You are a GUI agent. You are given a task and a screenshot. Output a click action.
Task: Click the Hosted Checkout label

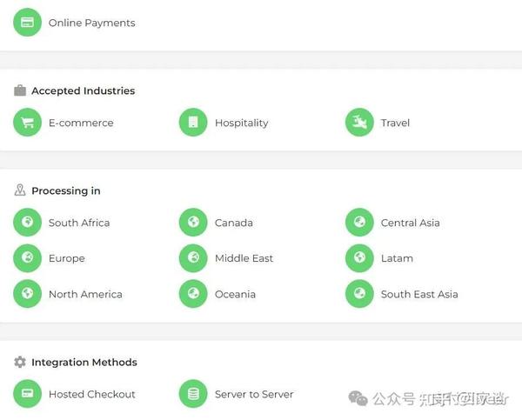tap(92, 395)
